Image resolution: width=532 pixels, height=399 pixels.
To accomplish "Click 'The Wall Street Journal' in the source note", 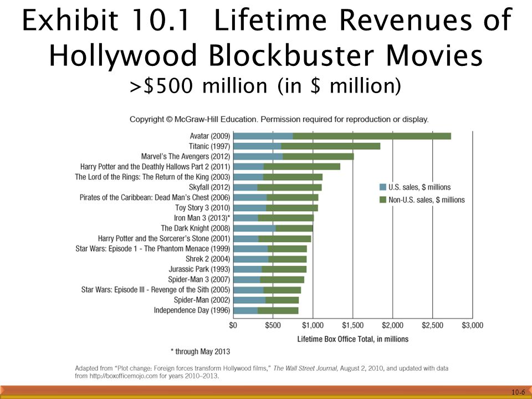I will tap(305, 369).
